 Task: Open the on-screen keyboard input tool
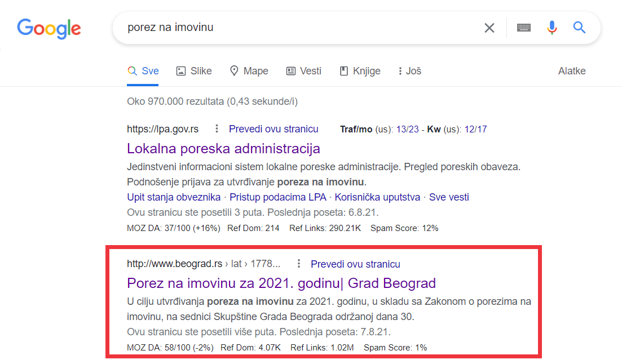pos(524,28)
